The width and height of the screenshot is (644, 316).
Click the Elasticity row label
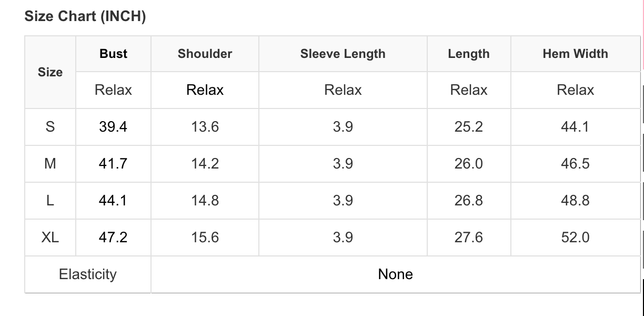87,274
